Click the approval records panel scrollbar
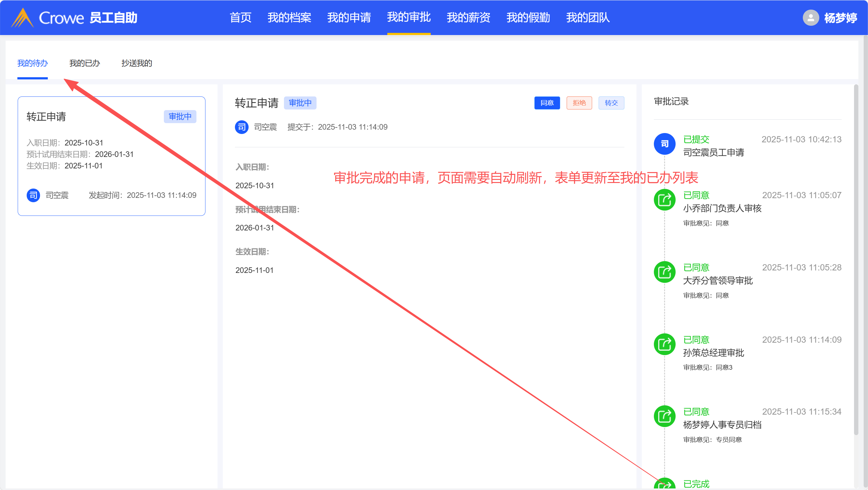 [856, 259]
